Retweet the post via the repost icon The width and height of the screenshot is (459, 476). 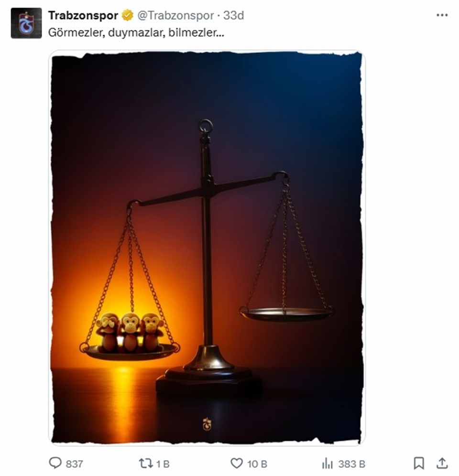coord(146,464)
